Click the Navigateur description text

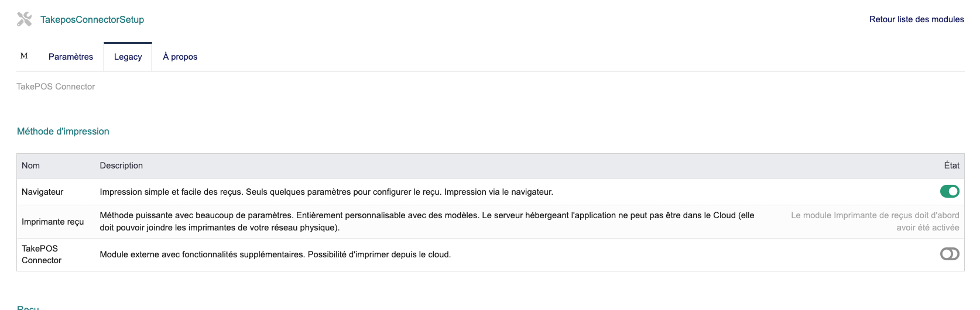(326, 192)
